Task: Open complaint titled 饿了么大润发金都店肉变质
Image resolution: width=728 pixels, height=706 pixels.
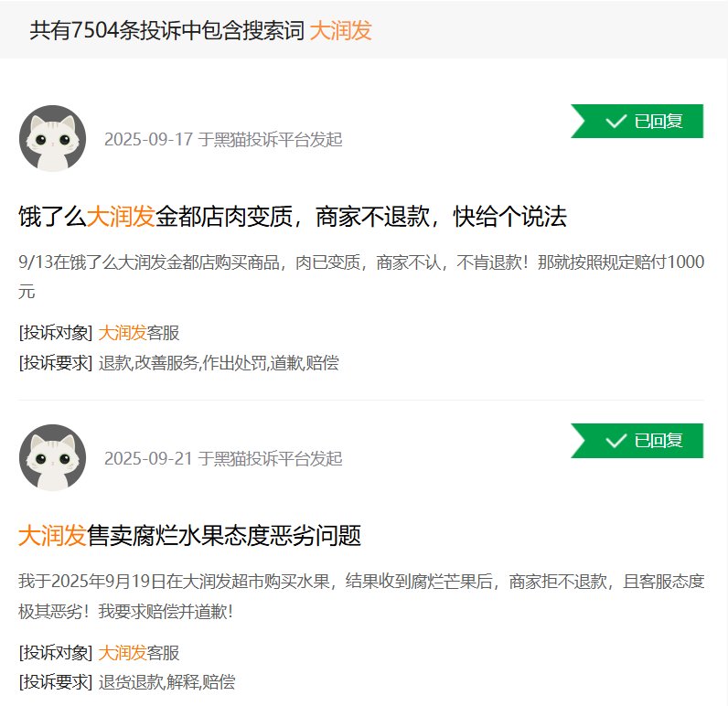Action: (293, 217)
